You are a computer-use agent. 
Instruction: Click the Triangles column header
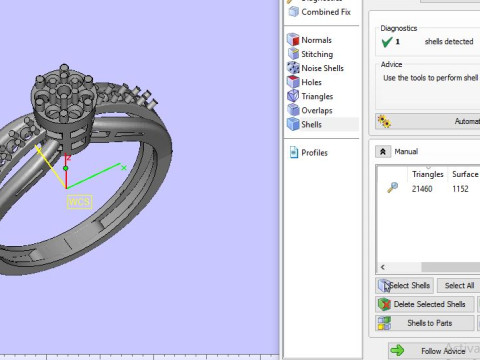coord(428,174)
